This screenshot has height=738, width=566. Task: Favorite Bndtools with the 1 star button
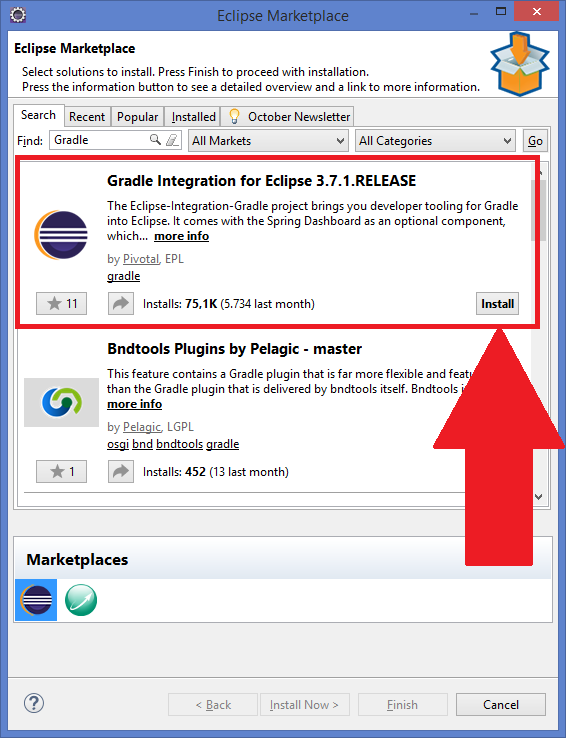tap(62, 471)
